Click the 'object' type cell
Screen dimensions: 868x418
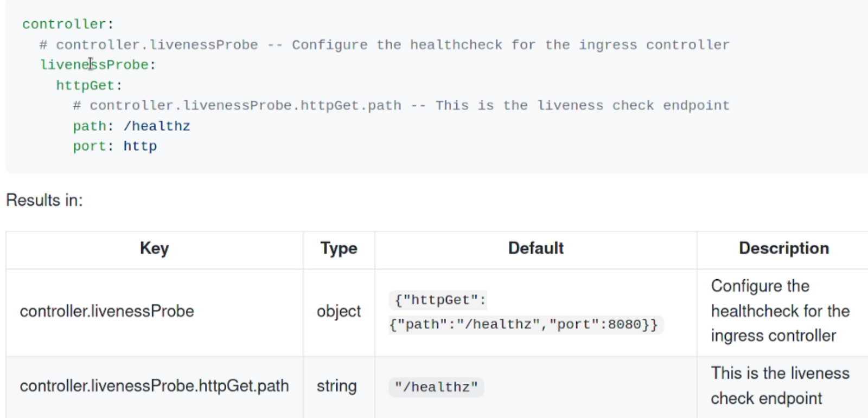point(339,311)
